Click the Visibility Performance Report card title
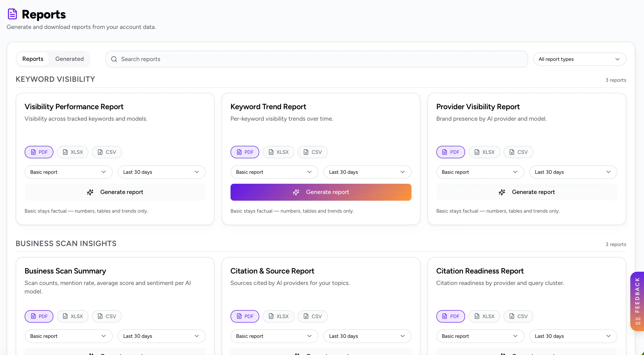 coord(74,107)
